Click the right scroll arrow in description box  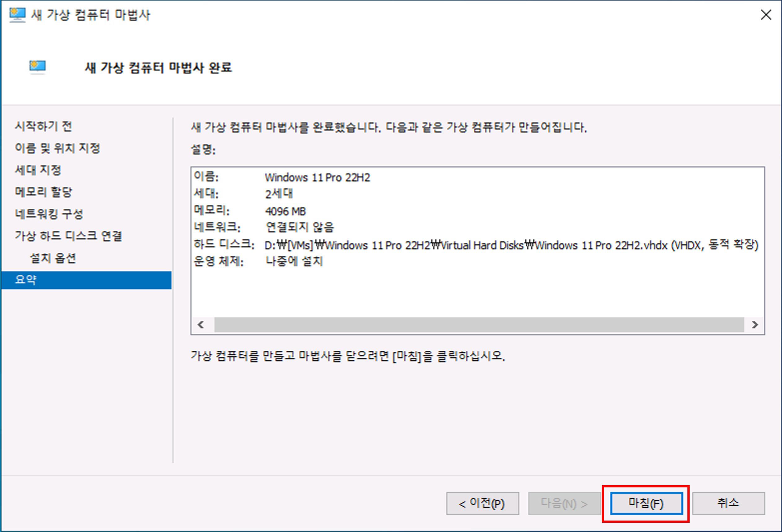[755, 325]
